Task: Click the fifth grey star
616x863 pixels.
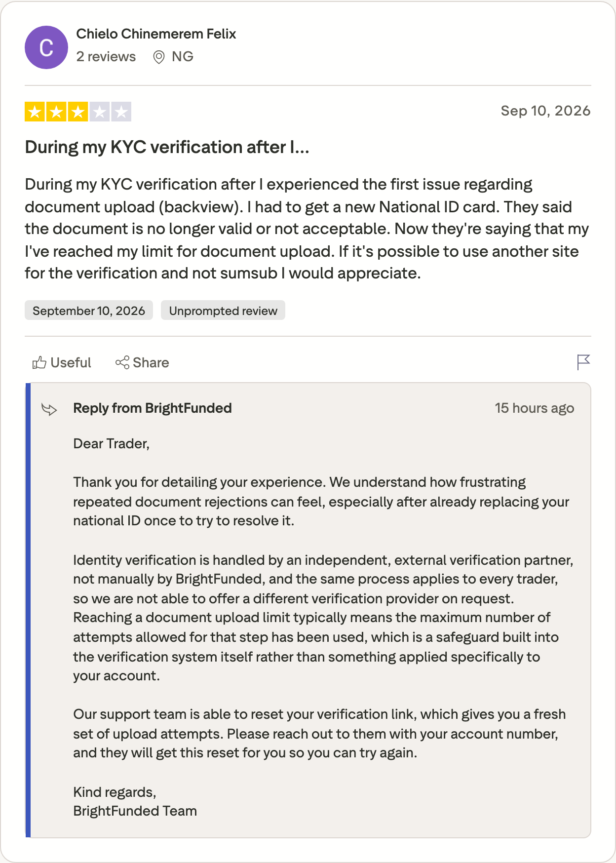Action: [x=121, y=112]
